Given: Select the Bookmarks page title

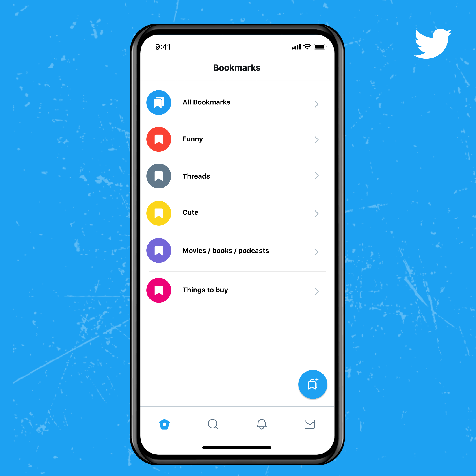Looking at the screenshot, I should point(238,67).
